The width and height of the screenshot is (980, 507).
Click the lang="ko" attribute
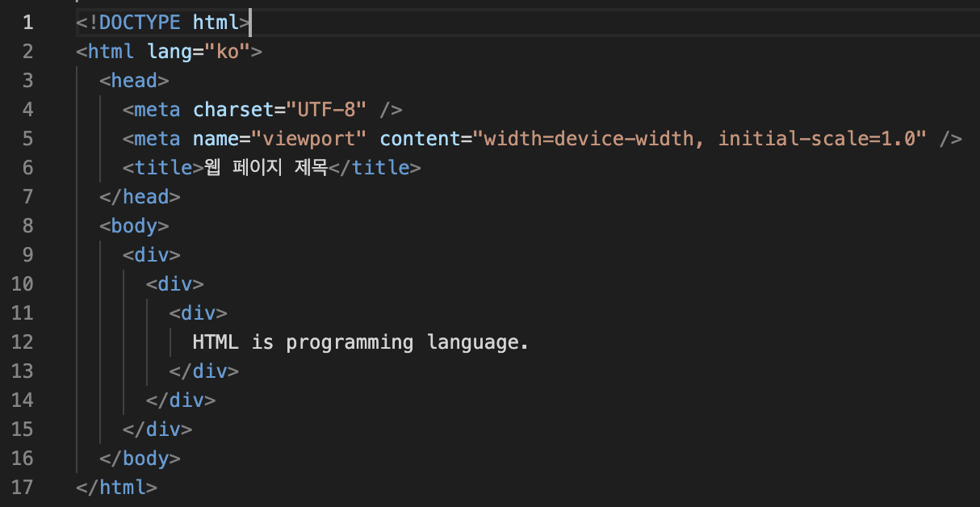pos(199,52)
